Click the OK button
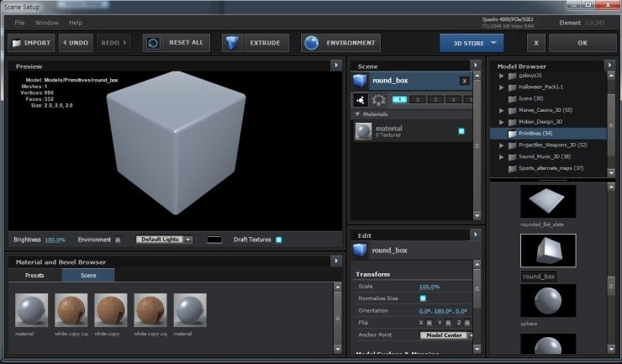The height and width of the screenshot is (364, 622). point(582,43)
